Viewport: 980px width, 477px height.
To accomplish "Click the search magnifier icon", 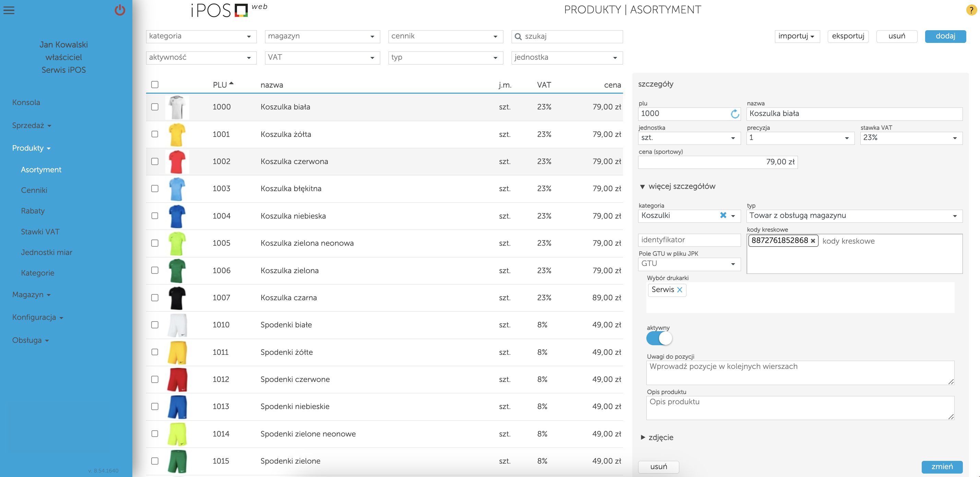I will 518,36.
